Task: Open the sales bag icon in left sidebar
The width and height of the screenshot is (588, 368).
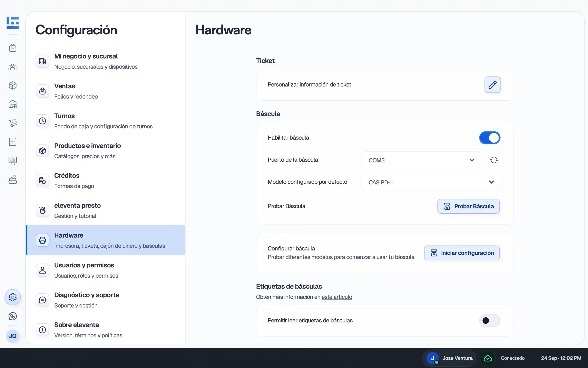Action: 13,48
